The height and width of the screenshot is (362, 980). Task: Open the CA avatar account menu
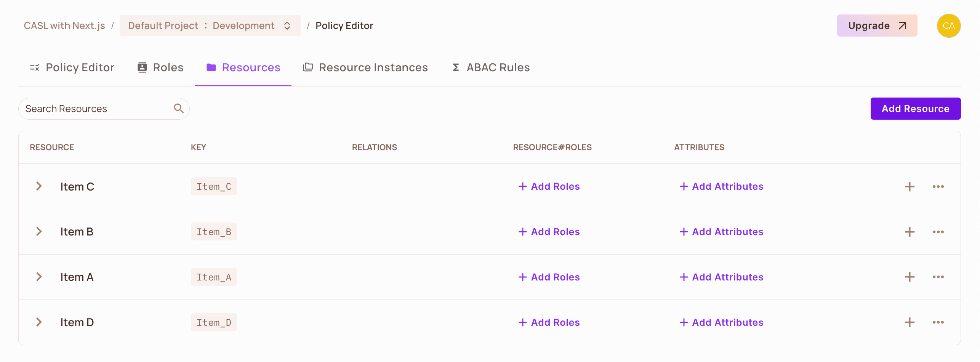pos(949,26)
